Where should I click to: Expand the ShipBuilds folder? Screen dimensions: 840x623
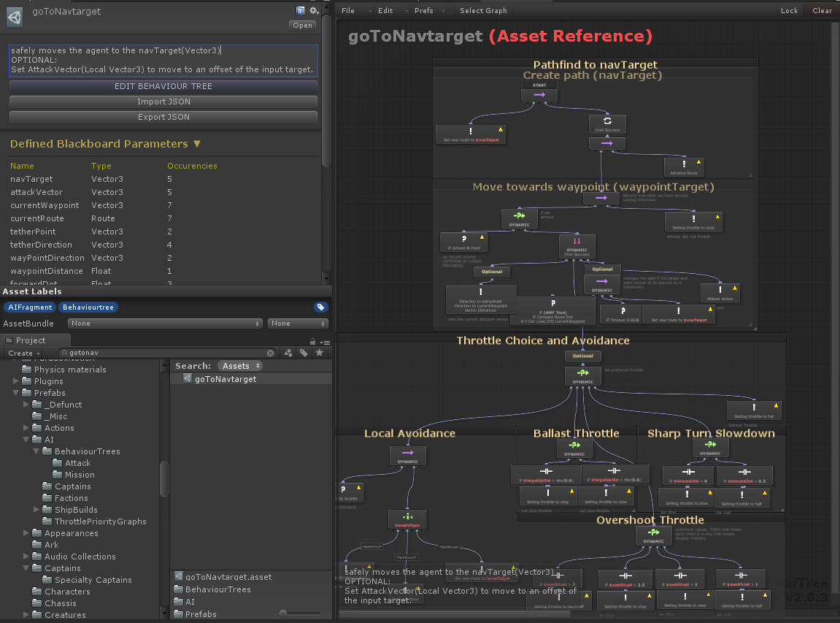tap(36, 510)
